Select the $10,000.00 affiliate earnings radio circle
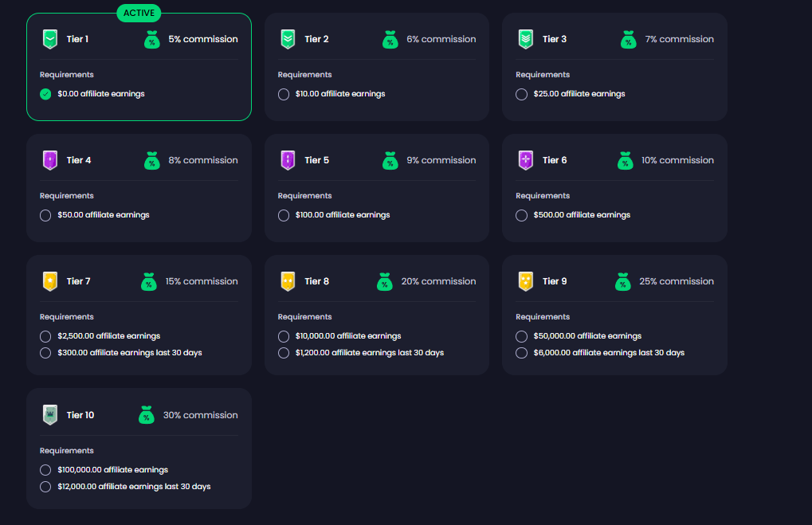Screen dimensions: 812x525 (283, 336)
